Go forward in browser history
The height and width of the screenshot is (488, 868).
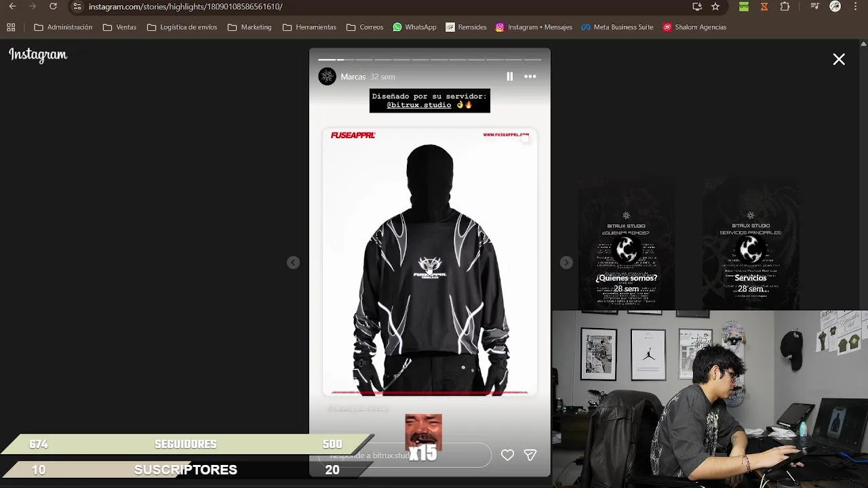(x=33, y=7)
